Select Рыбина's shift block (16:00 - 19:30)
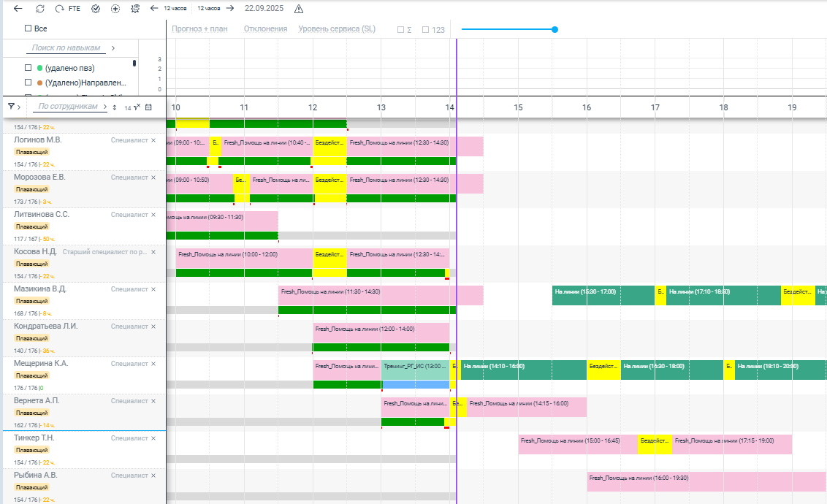The width and height of the screenshot is (827, 504). coord(706,482)
